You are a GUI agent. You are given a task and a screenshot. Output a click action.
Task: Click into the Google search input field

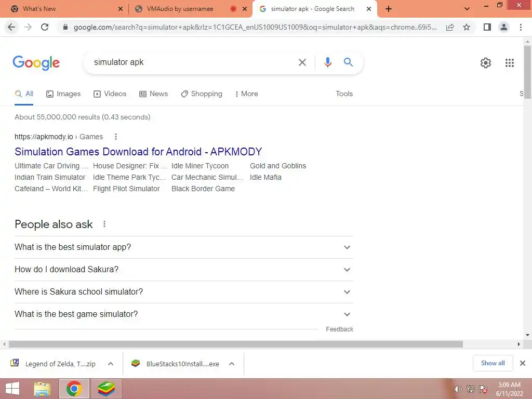(x=193, y=62)
